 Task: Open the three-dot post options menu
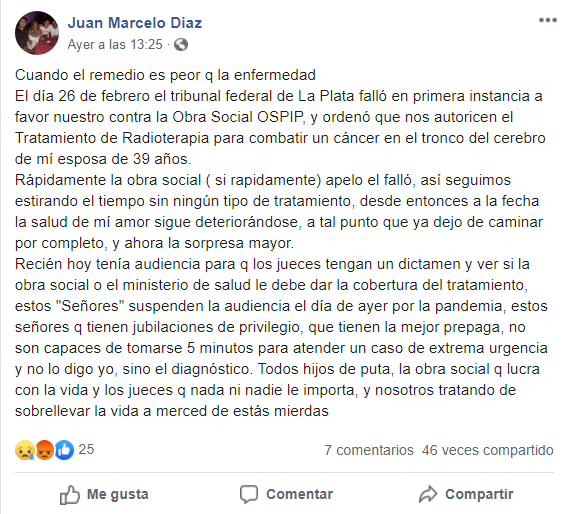tap(548, 20)
